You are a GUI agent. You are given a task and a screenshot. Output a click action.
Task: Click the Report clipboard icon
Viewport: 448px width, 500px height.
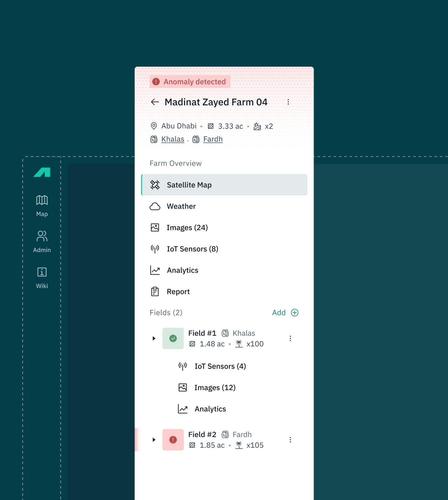(155, 291)
